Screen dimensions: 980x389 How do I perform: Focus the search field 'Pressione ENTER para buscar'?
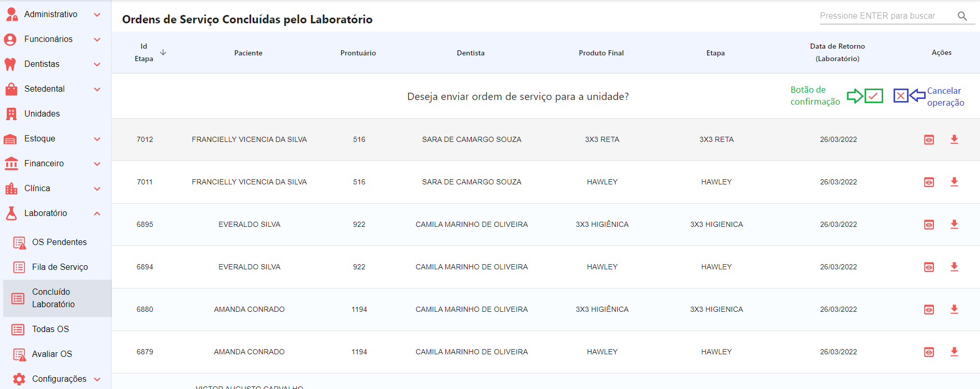point(885,16)
